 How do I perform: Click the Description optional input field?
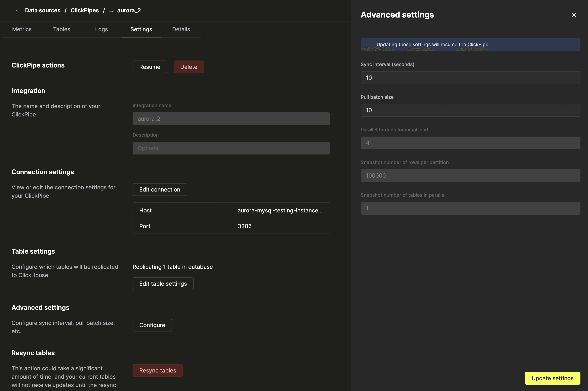pyautogui.click(x=231, y=148)
